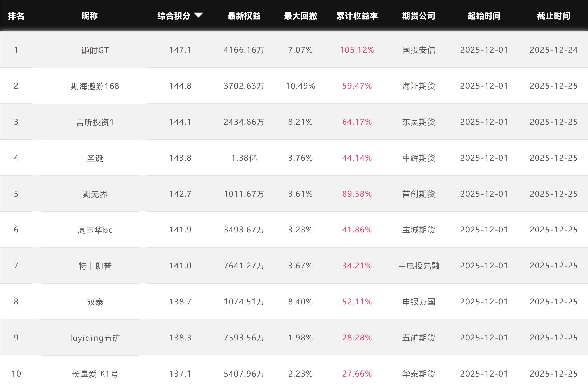Open luyiqing五矿 trader details
Viewport: 588px width, 389px height.
coord(95,338)
